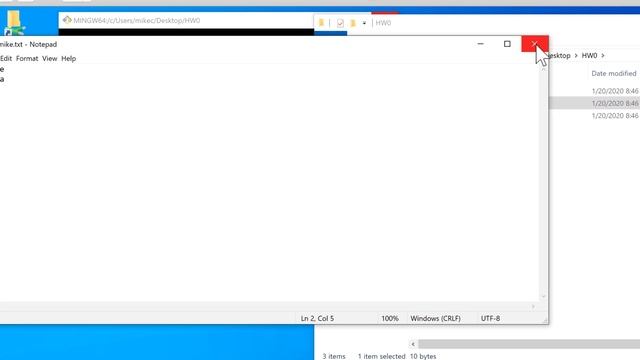Click the mike.txt - Notepad title text
This screenshot has height=360, width=640.
tap(28, 44)
